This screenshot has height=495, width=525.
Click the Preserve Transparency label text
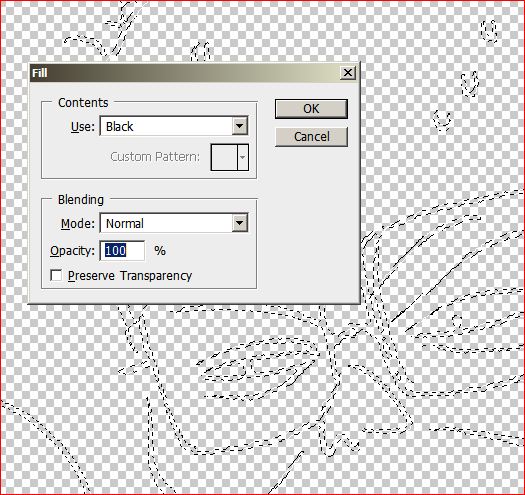(130, 276)
